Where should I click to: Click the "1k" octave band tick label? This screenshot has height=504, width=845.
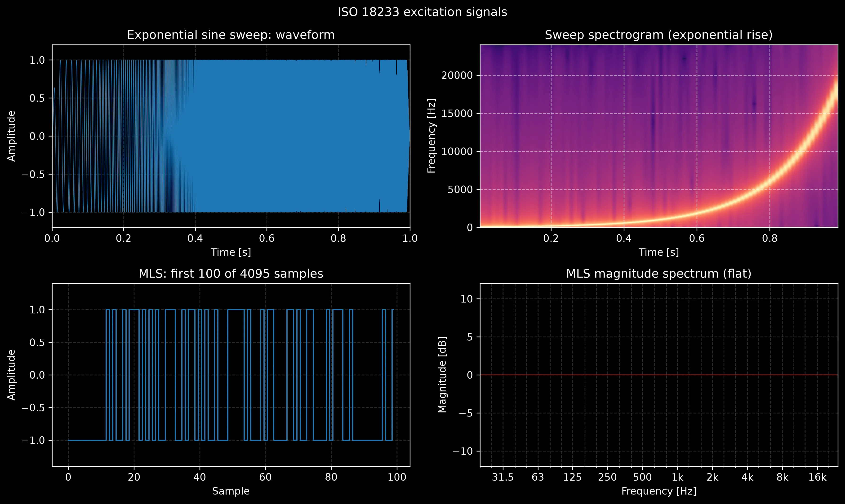click(677, 478)
